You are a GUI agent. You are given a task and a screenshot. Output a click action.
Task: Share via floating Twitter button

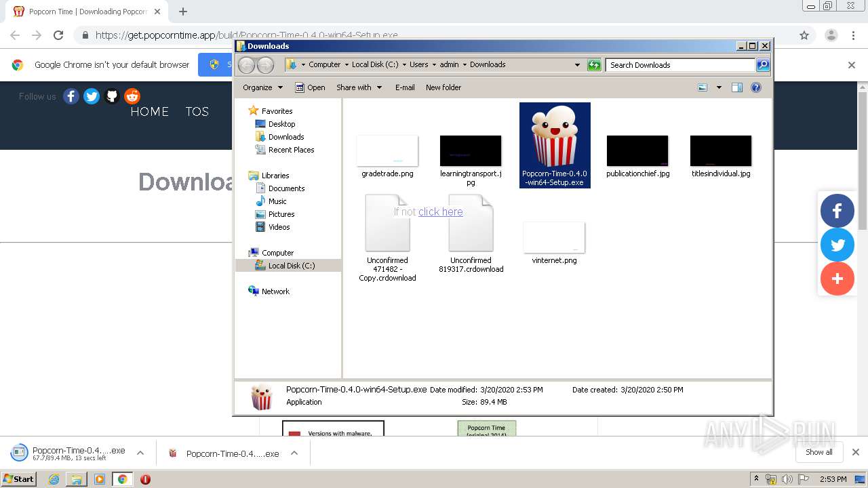click(837, 245)
